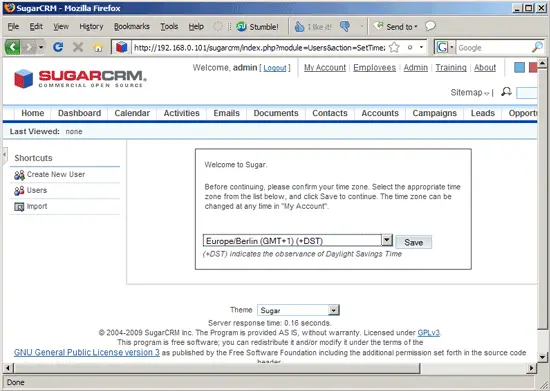Click the Google search engine icon
This screenshot has height=391, width=550.
(442, 47)
